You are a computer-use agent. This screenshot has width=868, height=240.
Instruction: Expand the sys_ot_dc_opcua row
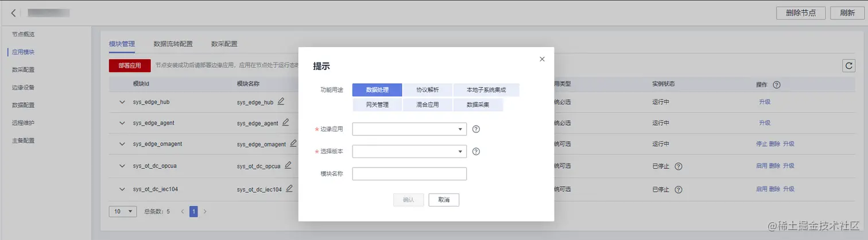[x=122, y=166]
